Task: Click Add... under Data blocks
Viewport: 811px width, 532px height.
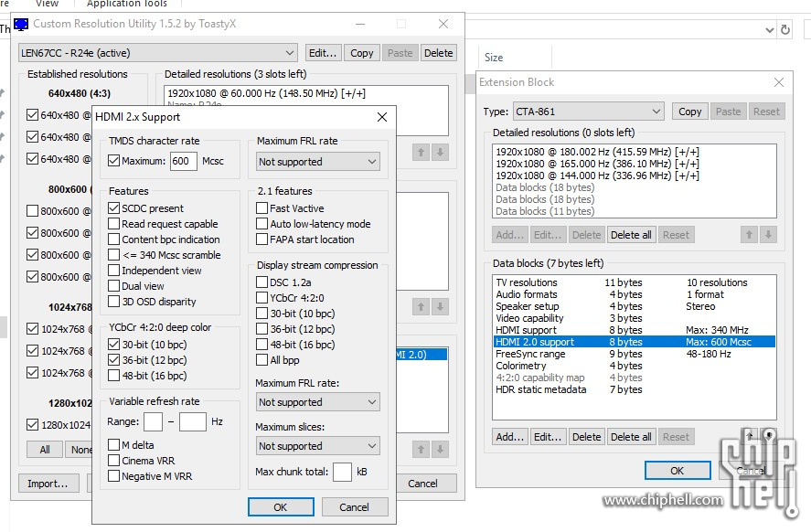Action: pos(510,437)
